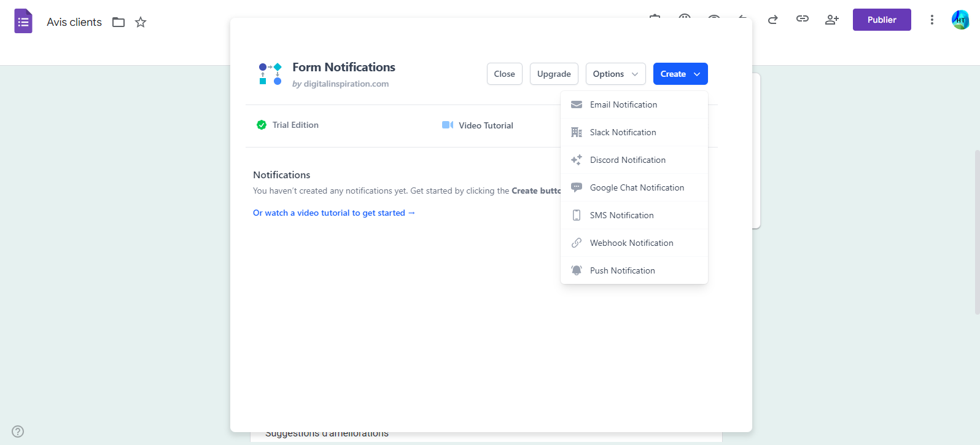The height and width of the screenshot is (445, 980).
Task: Open the help question mark icon
Action: (18, 431)
